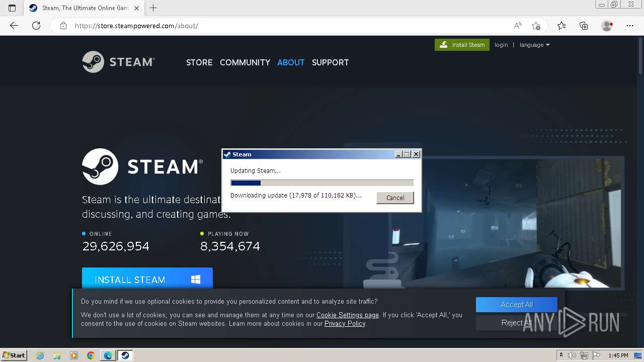Open Collections icon in browser toolbar
644x362 pixels.
pos(584,26)
